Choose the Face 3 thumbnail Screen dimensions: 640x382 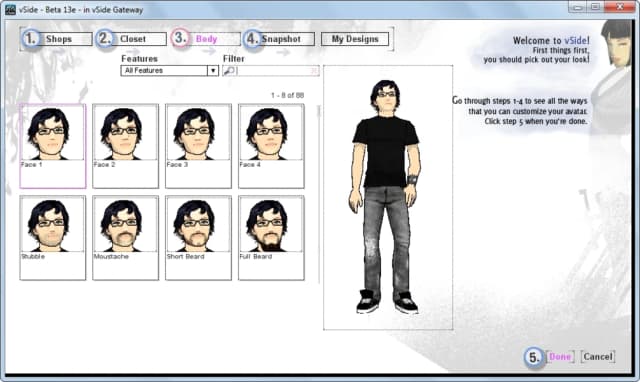point(198,146)
